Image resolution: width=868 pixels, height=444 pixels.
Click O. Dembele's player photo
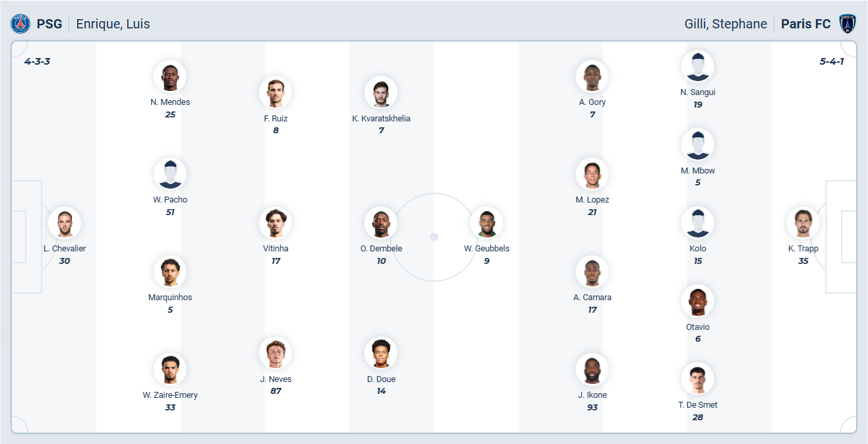coord(381,223)
